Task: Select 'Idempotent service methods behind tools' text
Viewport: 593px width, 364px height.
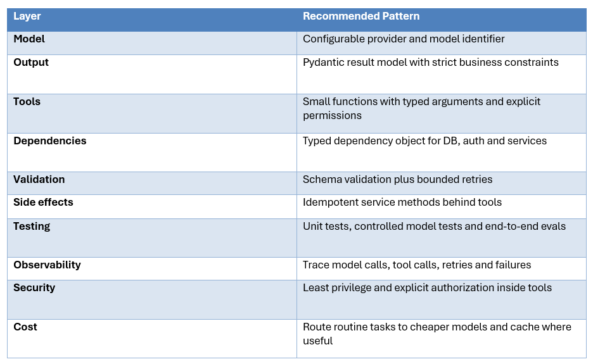Action: (x=402, y=202)
